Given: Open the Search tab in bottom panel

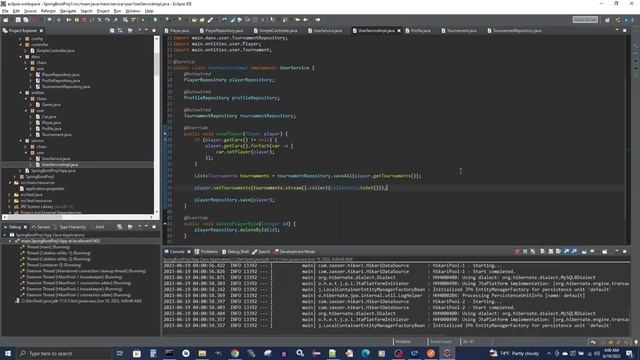Looking at the screenshot, I should [261, 252].
